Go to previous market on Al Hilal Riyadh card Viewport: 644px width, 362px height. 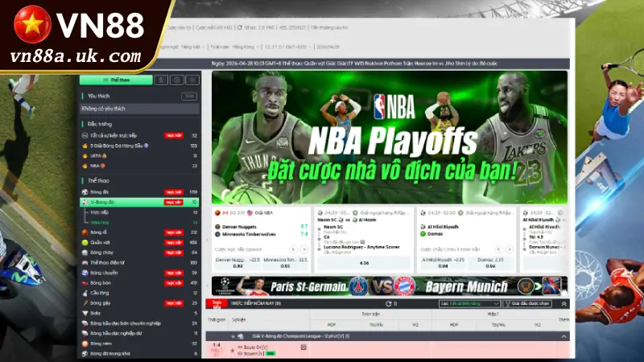[x=498, y=249]
